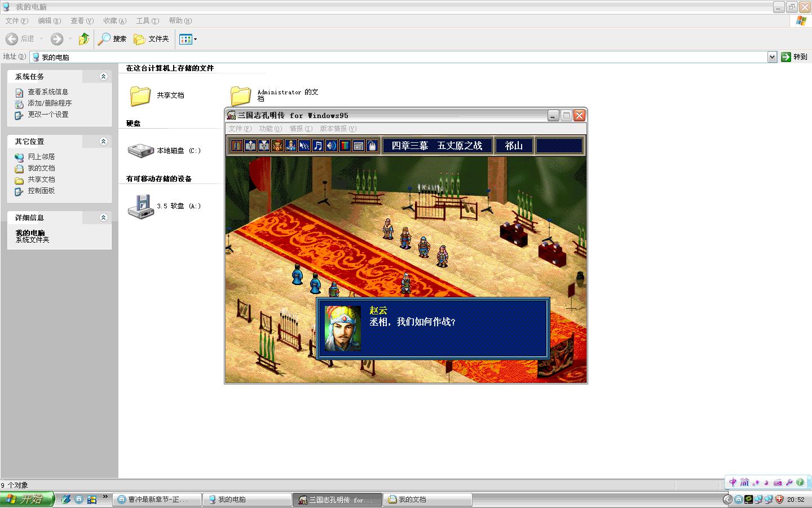Click the book icon in the game toolbar

236,146
